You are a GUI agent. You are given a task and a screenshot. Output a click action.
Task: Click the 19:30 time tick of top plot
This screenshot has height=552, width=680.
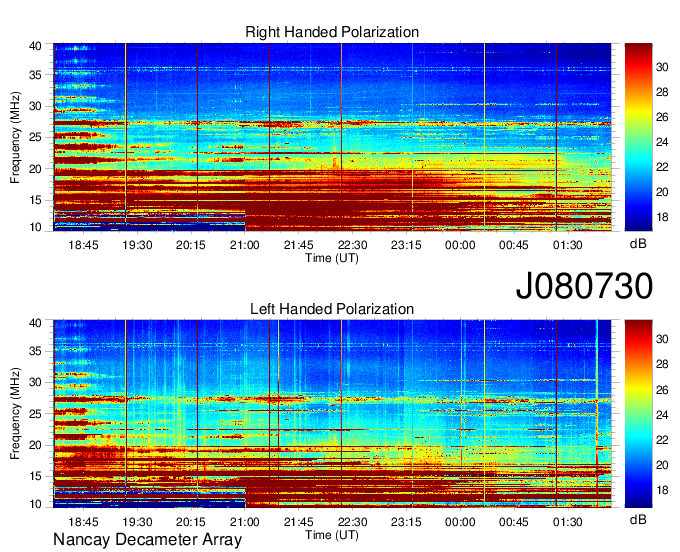137,245
